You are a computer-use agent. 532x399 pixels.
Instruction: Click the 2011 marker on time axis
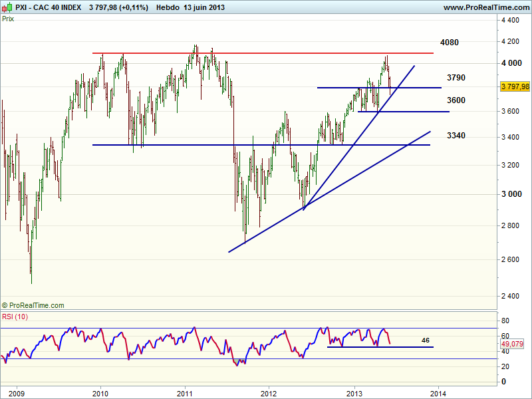[x=184, y=392]
